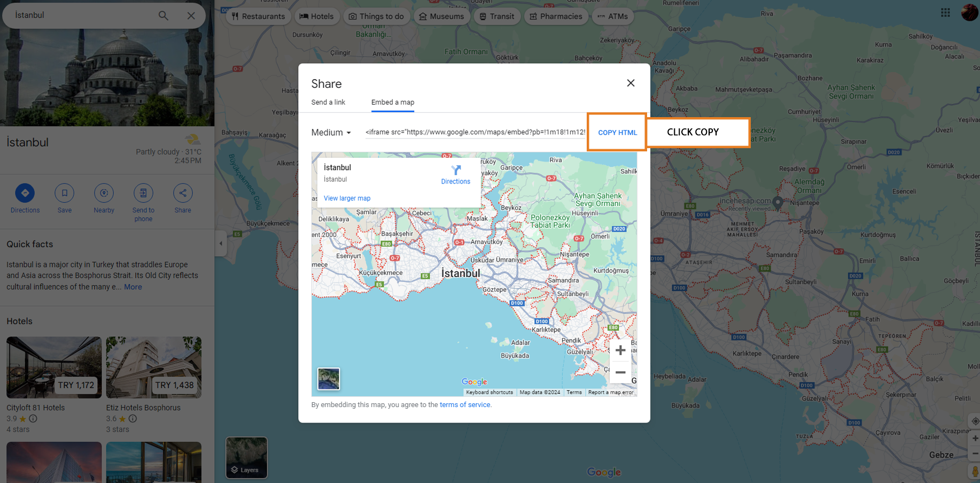This screenshot has height=483, width=980.
Task: Click the iframe embed code field
Action: coord(475,132)
